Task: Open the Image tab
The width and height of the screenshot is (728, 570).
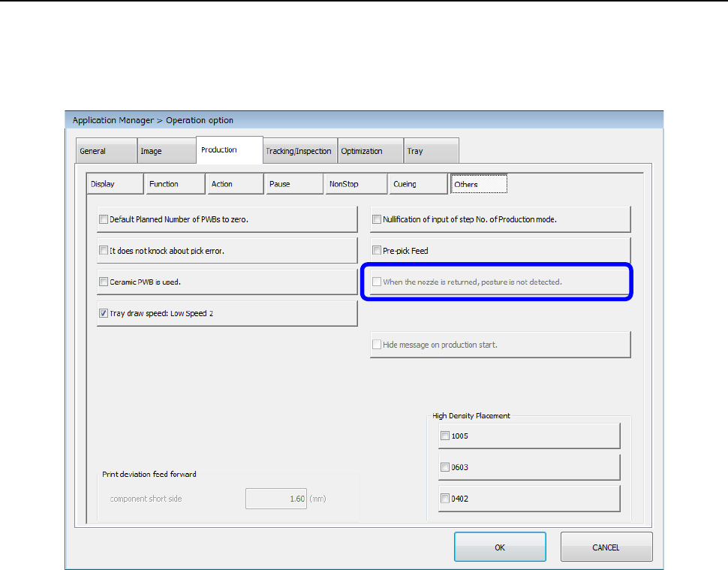Action: point(166,150)
